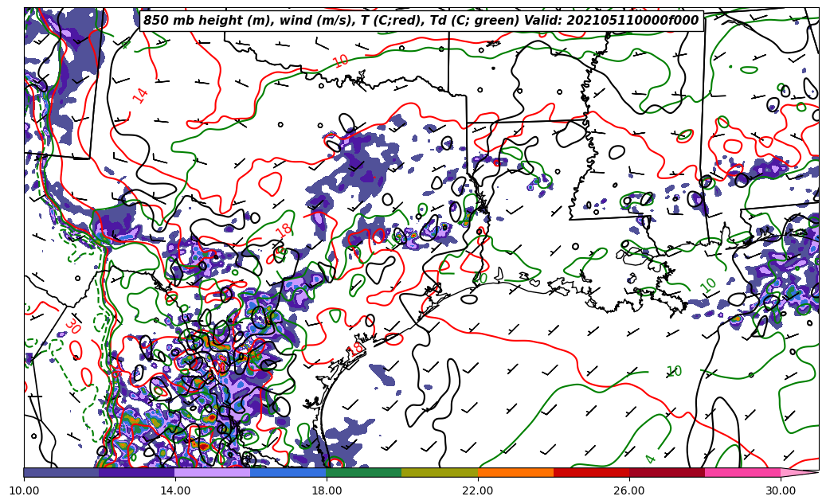Viewport: 826px width, 504px height.
Task: Select the dark crimson 26–28 colorbar segment
Action: point(667,472)
